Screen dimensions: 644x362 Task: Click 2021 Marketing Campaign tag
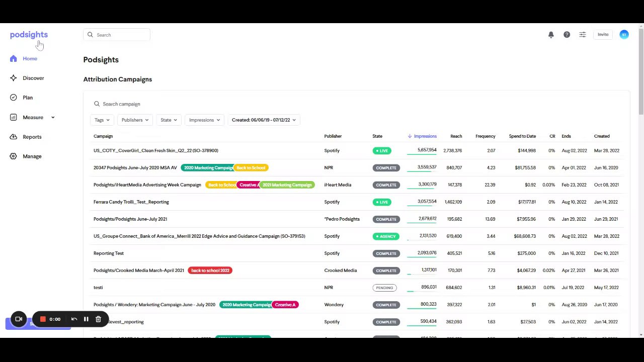coord(287,185)
